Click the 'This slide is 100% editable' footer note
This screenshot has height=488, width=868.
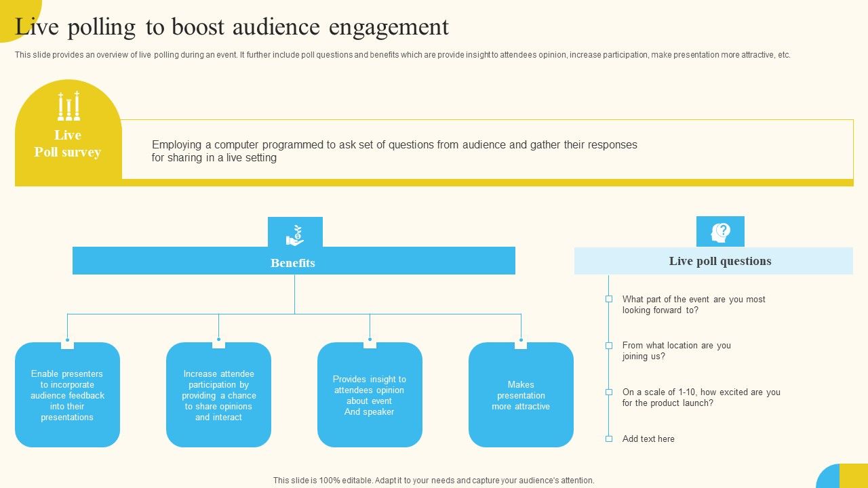pyautogui.click(x=434, y=480)
